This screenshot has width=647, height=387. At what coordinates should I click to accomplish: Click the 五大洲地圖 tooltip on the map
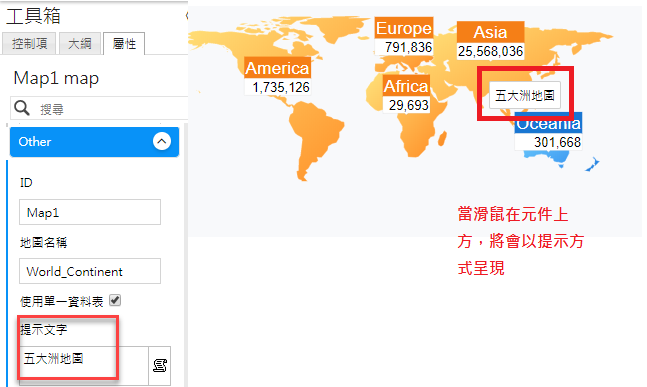click(x=525, y=95)
